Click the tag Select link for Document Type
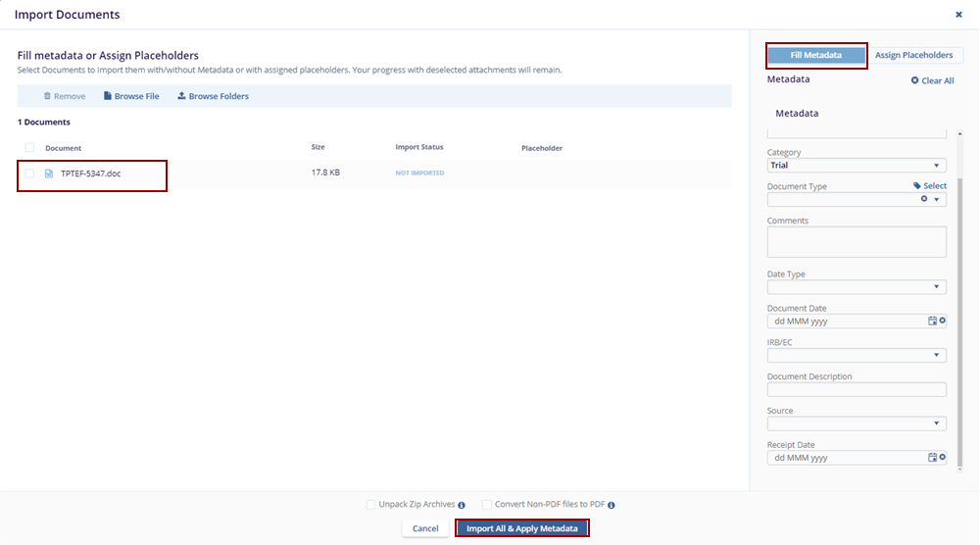 click(x=929, y=185)
